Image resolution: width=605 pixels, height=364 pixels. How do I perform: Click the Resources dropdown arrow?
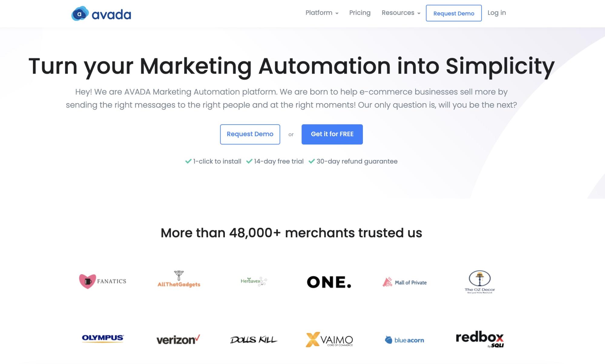419,13
